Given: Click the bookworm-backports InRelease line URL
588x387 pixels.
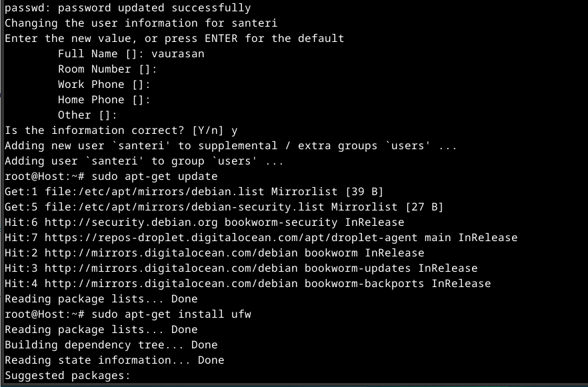Looking at the screenshot, I should [x=171, y=284].
